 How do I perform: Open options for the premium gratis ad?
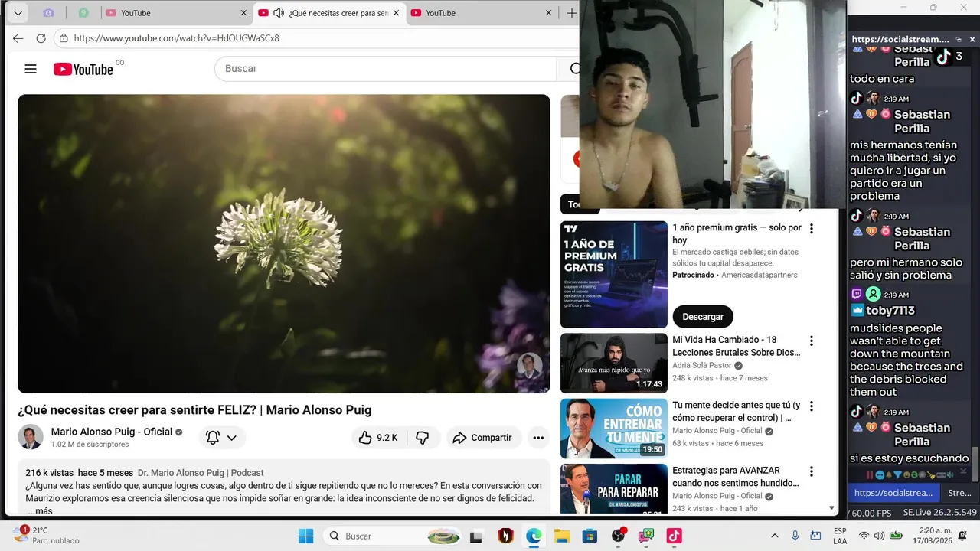tap(812, 229)
